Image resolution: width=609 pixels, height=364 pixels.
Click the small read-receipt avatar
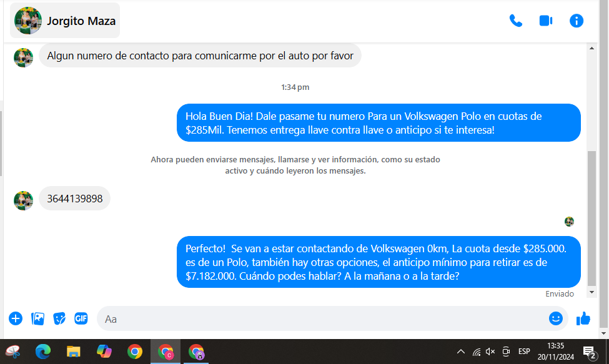pos(569,222)
